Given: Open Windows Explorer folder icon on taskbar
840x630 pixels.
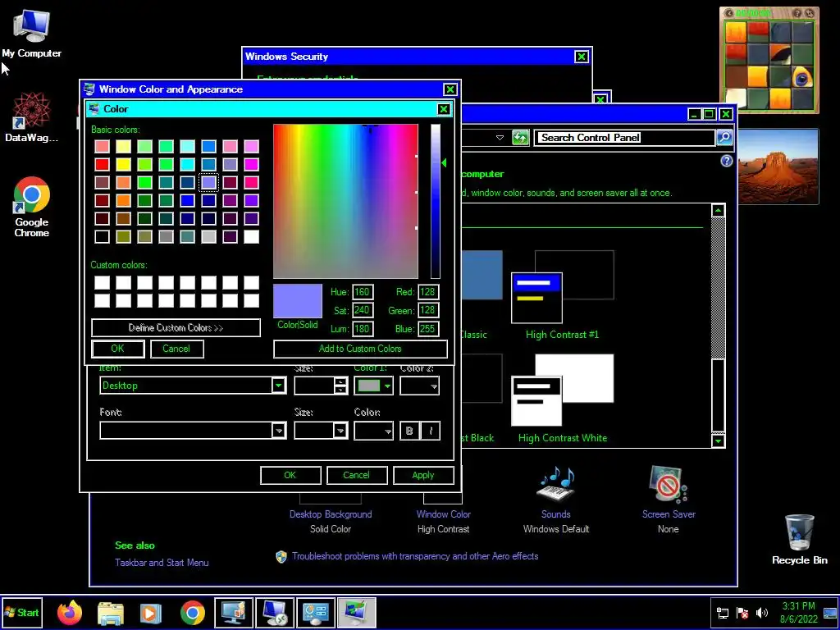Looking at the screenshot, I should pos(111,612).
